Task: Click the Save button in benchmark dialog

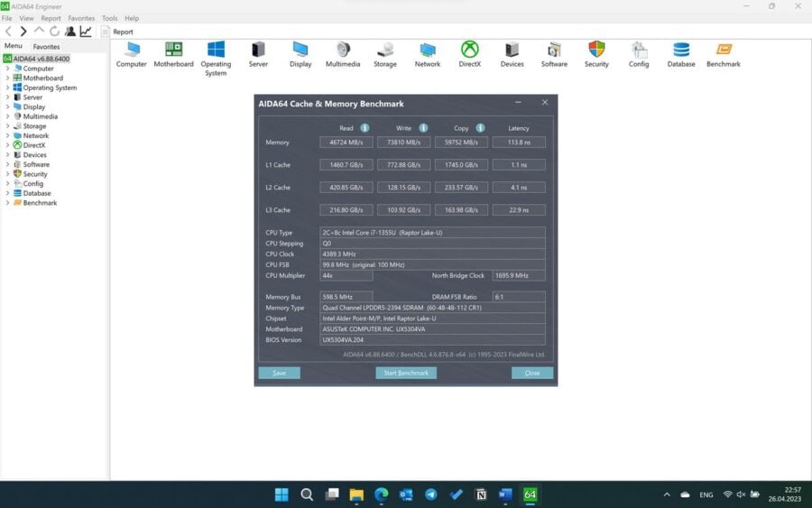Action: (x=279, y=373)
